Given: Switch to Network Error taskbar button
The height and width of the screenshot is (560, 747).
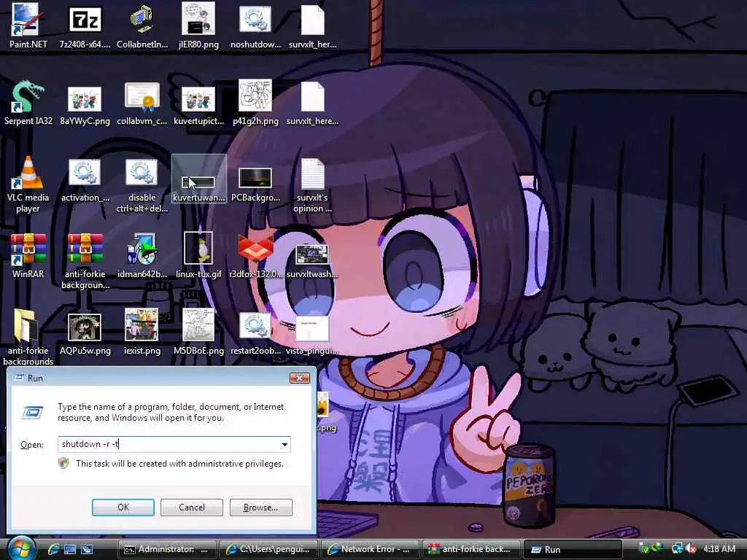Looking at the screenshot, I should [x=370, y=550].
